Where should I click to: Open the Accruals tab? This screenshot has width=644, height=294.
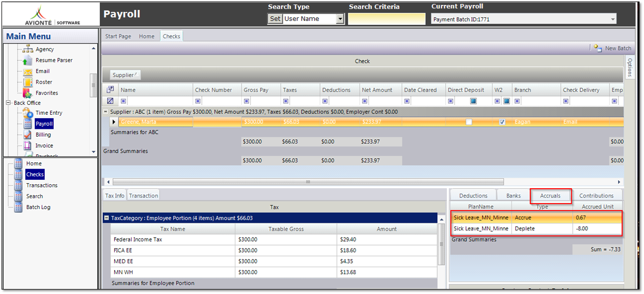pos(551,196)
